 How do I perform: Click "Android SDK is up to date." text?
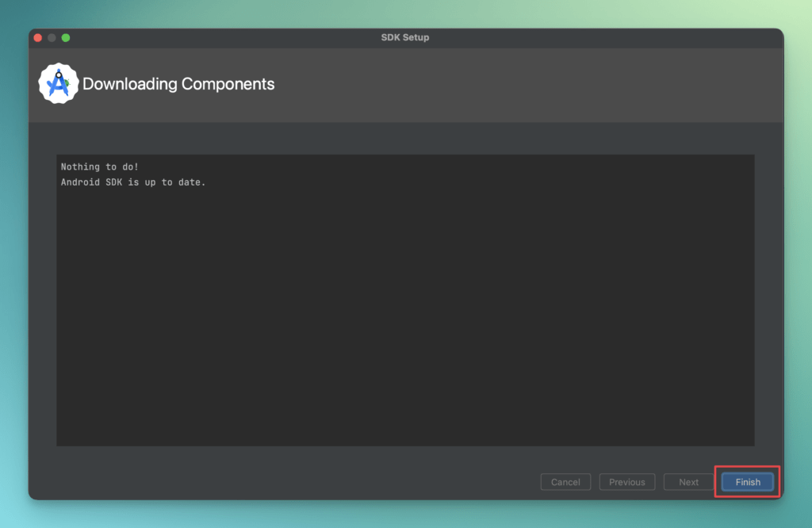click(133, 182)
